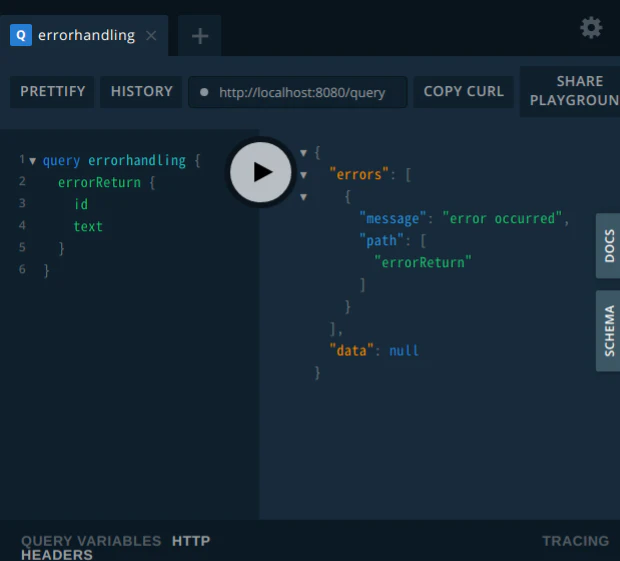This screenshot has height=561, width=620.
Task: Open the SCHEMA side tab
Action: pos(608,331)
